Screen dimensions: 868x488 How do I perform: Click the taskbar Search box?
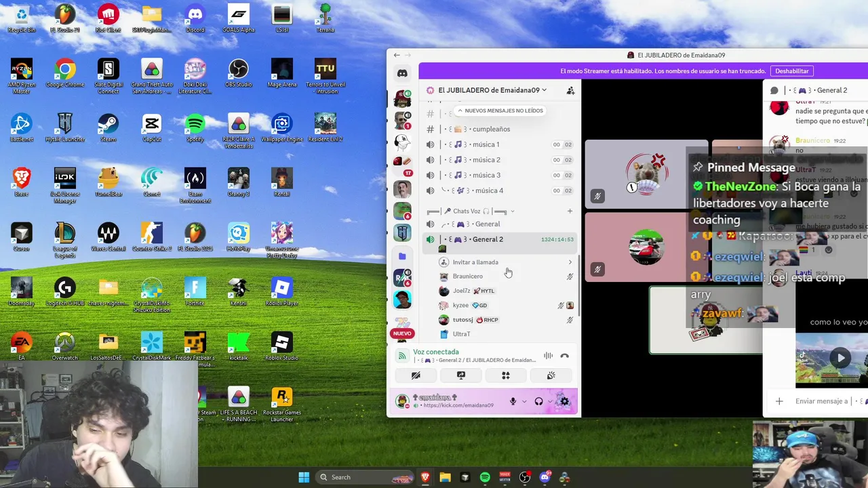[364, 477]
